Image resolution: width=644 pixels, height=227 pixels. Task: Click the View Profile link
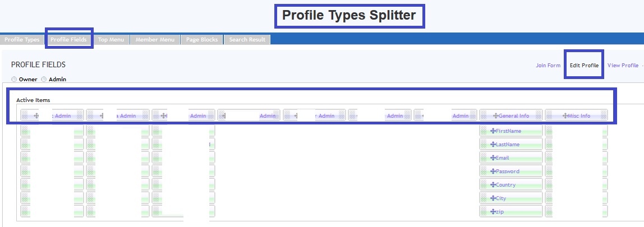tap(623, 66)
